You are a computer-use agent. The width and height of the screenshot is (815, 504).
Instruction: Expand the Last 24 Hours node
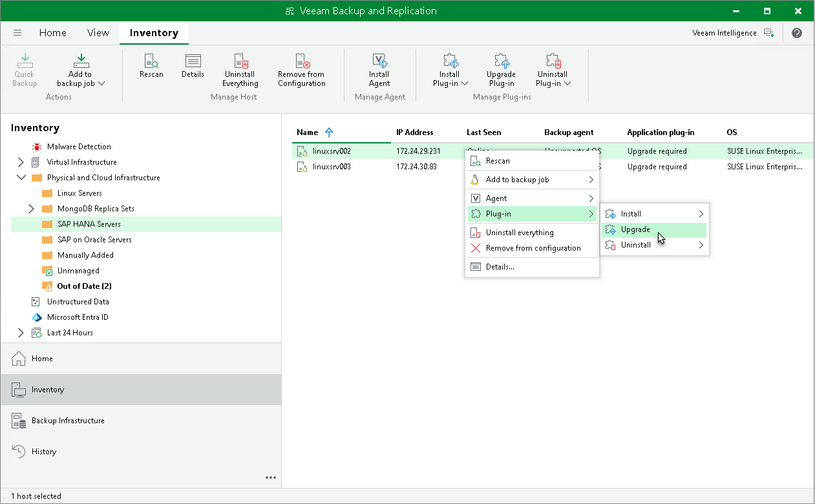(x=21, y=333)
